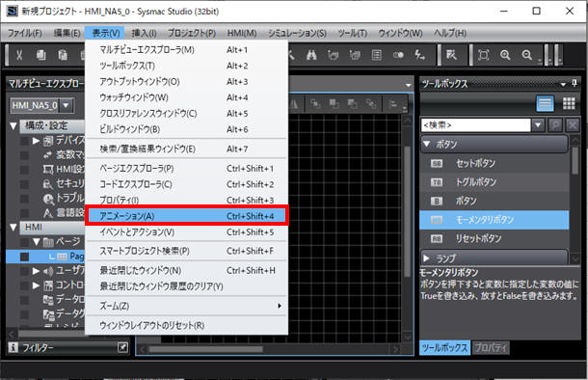Click the toolbox 検索 input field
The width and height of the screenshot is (588, 380).
[476, 125]
